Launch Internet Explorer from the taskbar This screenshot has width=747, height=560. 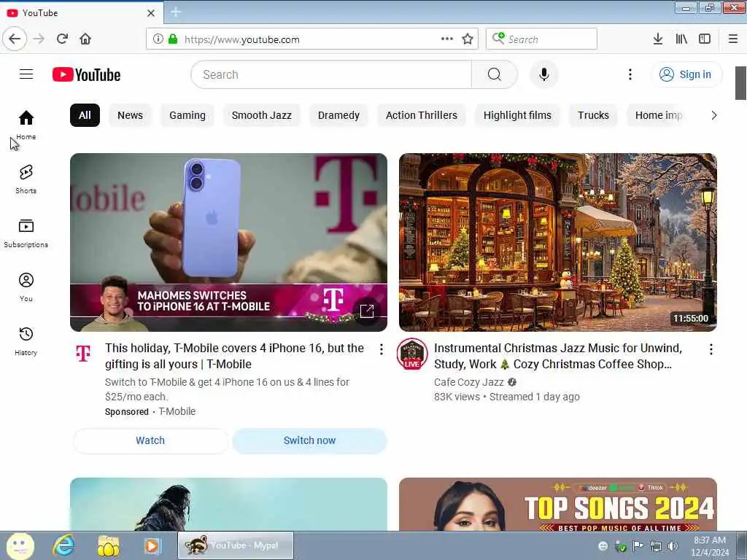tap(64, 545)
